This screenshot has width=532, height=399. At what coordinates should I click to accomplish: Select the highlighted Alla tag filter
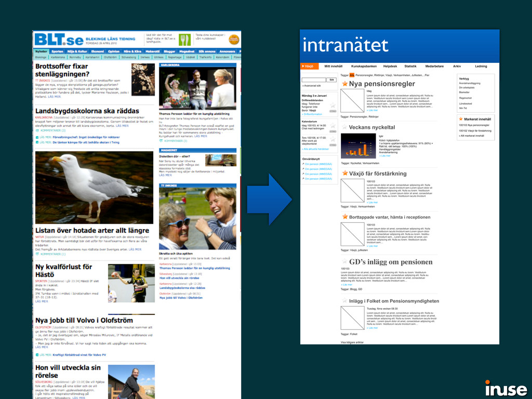[352, 75]
